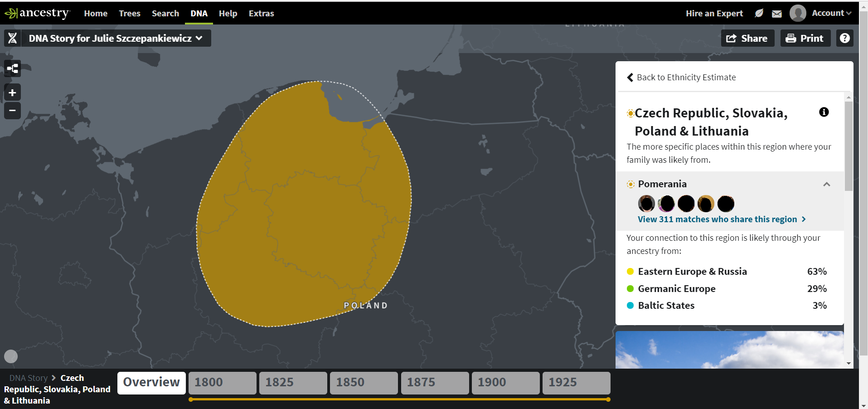Open the map sharing icon on the left
The height and width of the screenshot is (409, 868).
pos(12,68)
